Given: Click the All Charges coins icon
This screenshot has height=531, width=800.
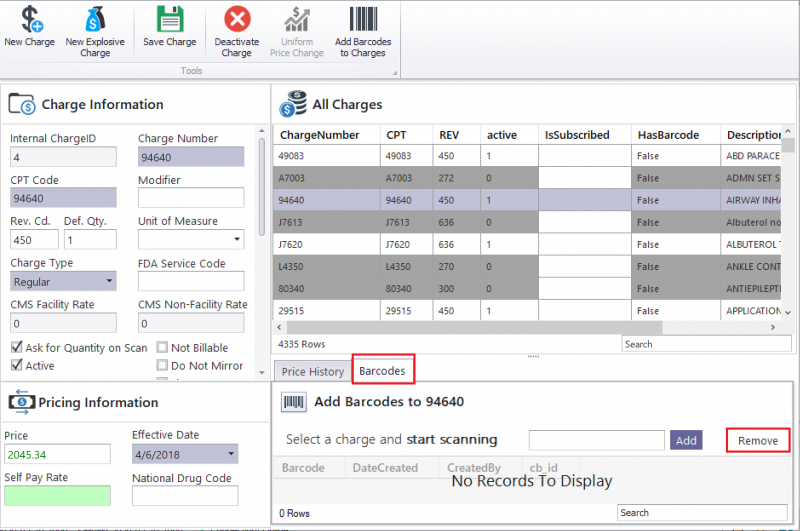Looking at the screenshot, I should click(293, 104).
